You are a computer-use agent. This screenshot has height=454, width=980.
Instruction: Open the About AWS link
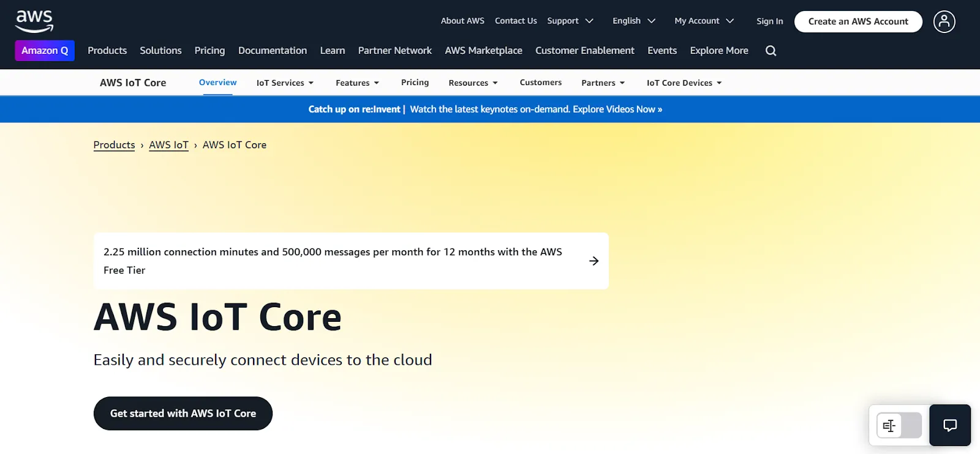pyautogui.click(x=462, y=21)
